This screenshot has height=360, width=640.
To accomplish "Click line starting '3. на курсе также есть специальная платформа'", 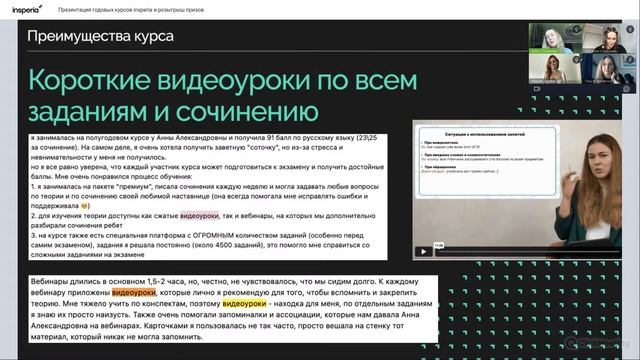I will coord(197,236).
